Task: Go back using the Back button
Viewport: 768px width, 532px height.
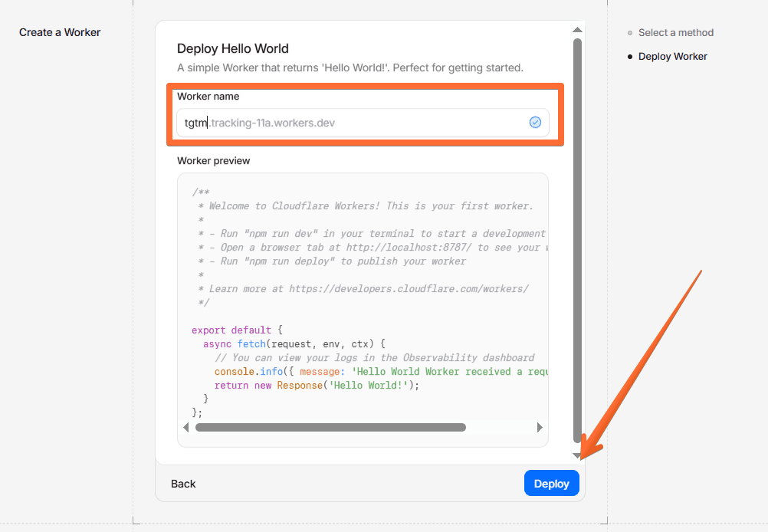Action: (183, 484)
